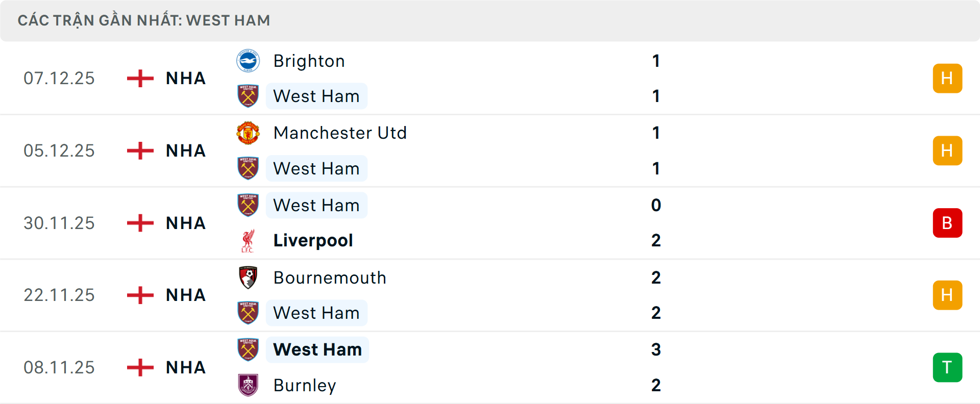Open the NHA league label on 05.12.25
Screen dimensions: 980x404
click(x=185, y=150)
